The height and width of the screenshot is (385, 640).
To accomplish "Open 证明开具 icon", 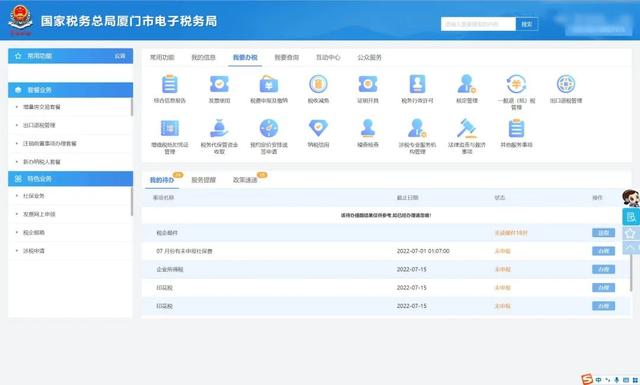I will coord(368,85).
